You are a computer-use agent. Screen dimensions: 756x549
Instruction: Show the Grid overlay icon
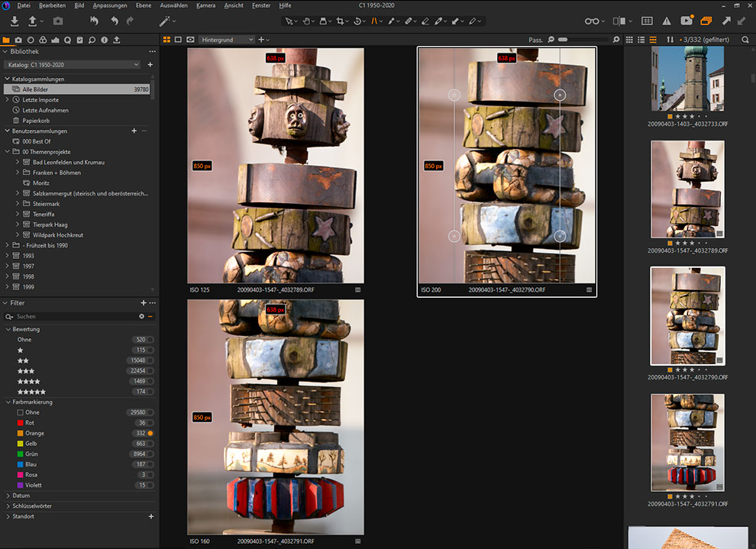647,21
